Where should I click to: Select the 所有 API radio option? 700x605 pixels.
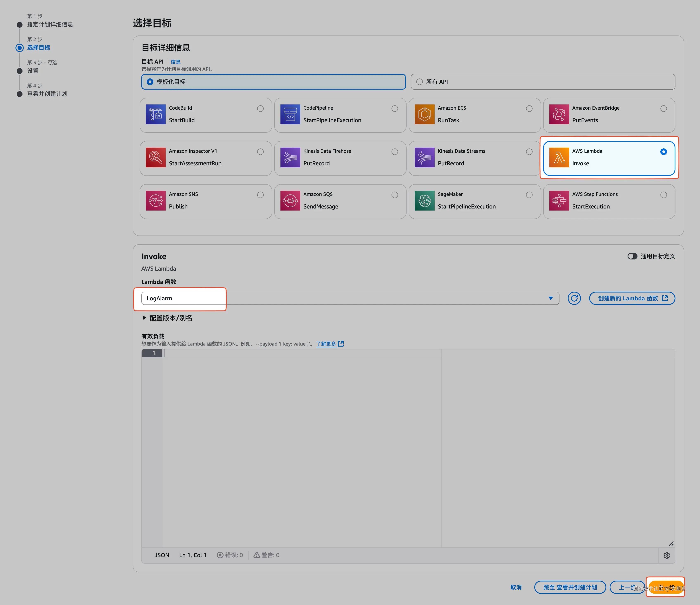419,82
